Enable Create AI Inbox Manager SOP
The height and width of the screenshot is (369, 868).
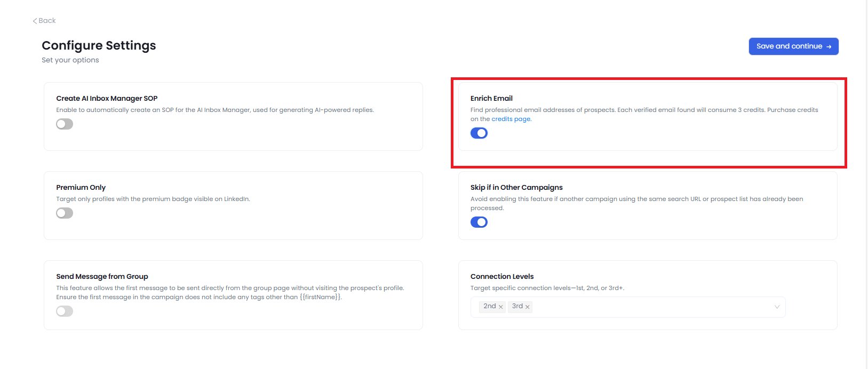[x=64, y=123]
